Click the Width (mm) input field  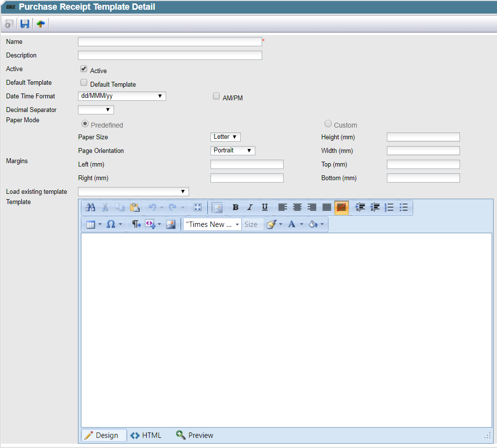(x=423, y=150)
